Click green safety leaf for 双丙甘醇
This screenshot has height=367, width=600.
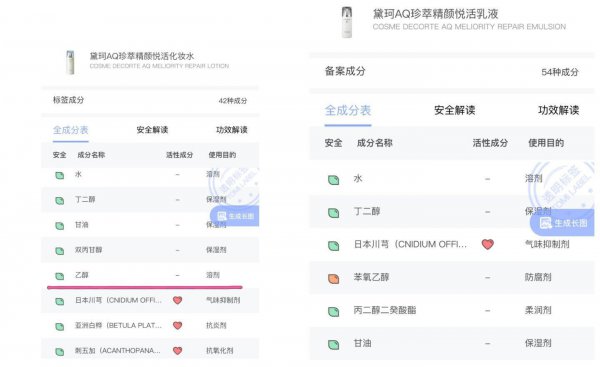tap(59, 251)
